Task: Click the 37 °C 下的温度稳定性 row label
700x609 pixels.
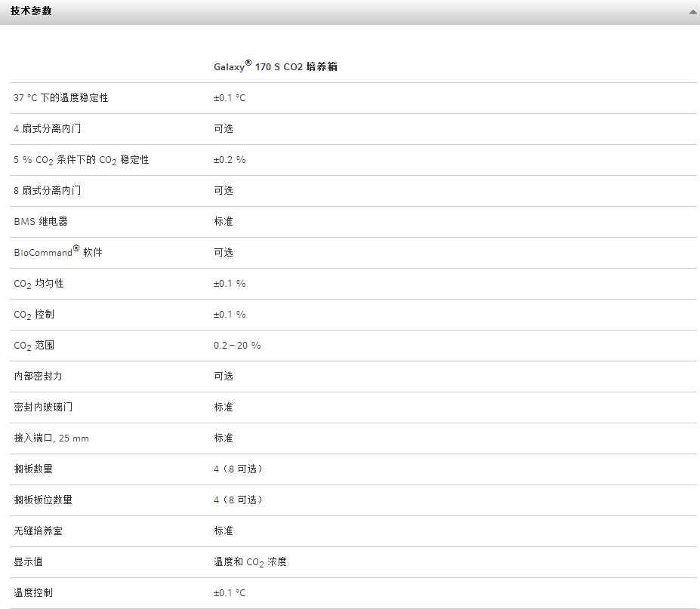Action: (x=61, y=98)
